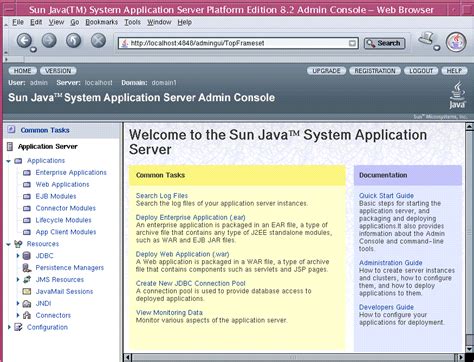Click the Common Tasks icon in sidebar

[x=11, y=130]
